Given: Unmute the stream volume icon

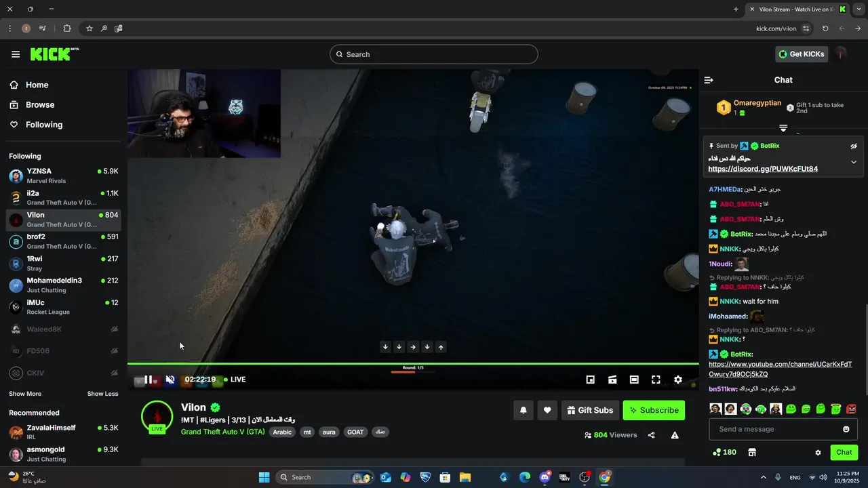Looking at the screenshot, I should (x=170, y=380).
